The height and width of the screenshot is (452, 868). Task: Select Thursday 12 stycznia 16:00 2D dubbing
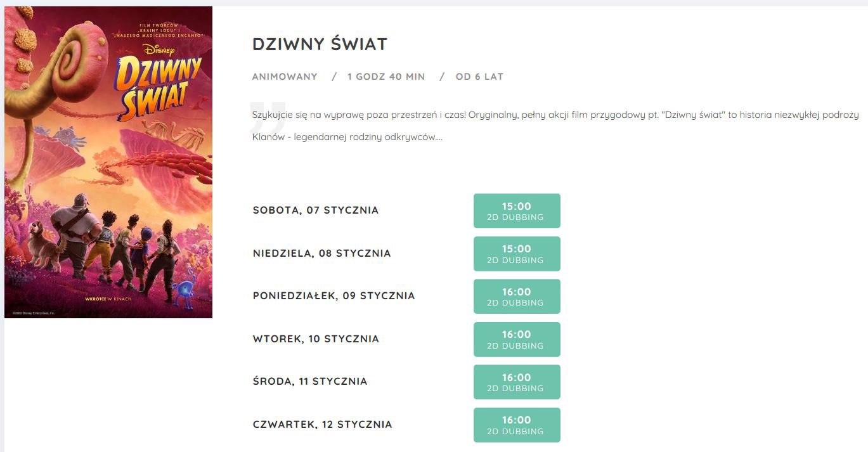[517, 425]
